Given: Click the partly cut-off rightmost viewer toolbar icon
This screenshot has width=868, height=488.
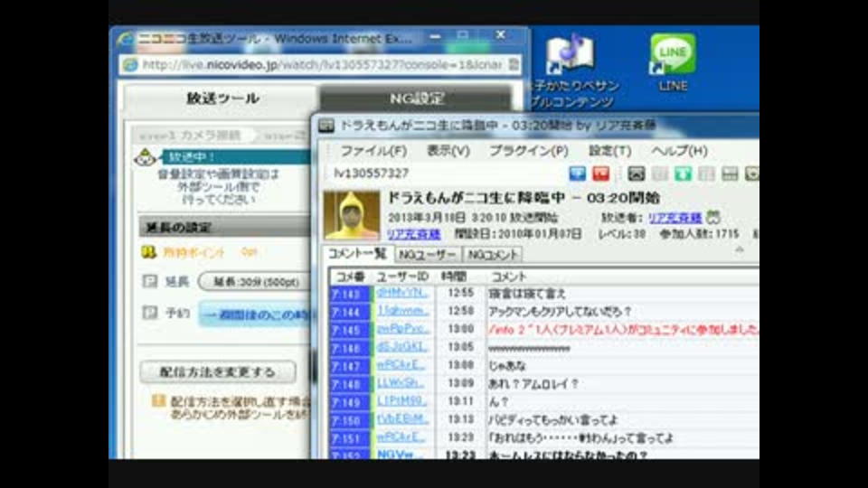Looking at the screenshot, I should point(751,174).
